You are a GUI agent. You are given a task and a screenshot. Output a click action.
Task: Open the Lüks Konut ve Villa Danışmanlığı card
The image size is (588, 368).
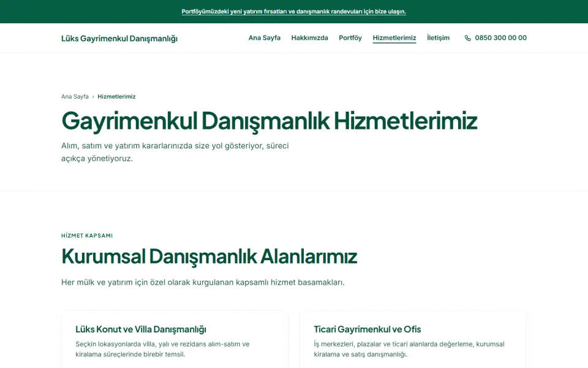(x=175, y=339)
